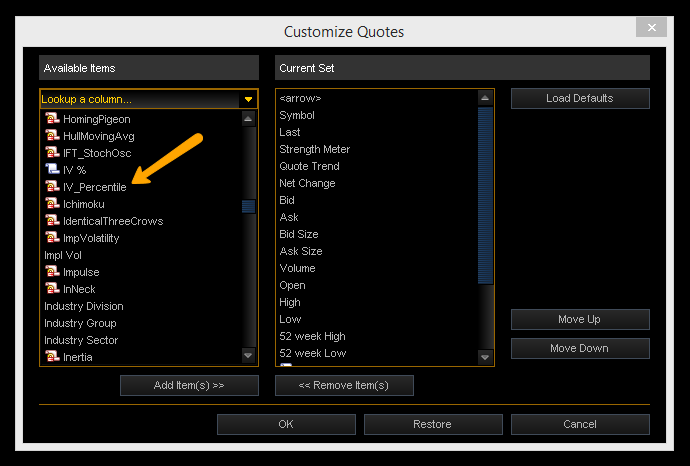Select Inertia in Available Items
Image resolution: width=690 pixels, height=466 pixels.
tap(77, 357)
